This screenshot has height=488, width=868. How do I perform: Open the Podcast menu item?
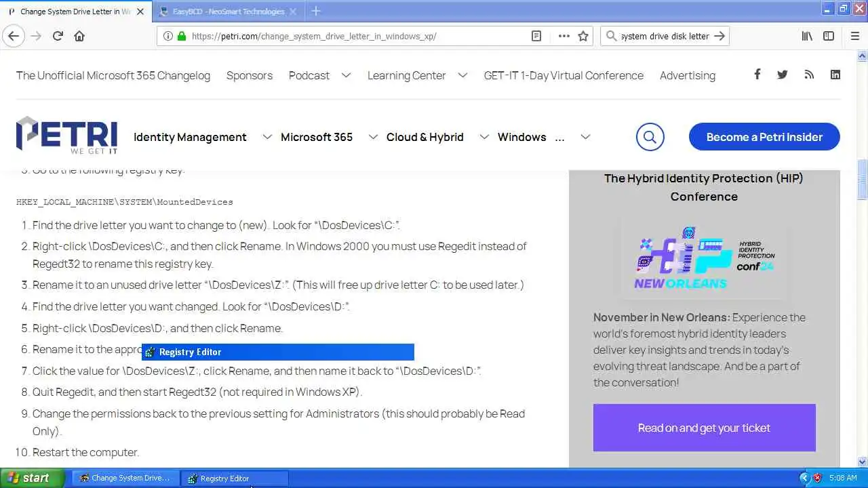coord(309,75)
